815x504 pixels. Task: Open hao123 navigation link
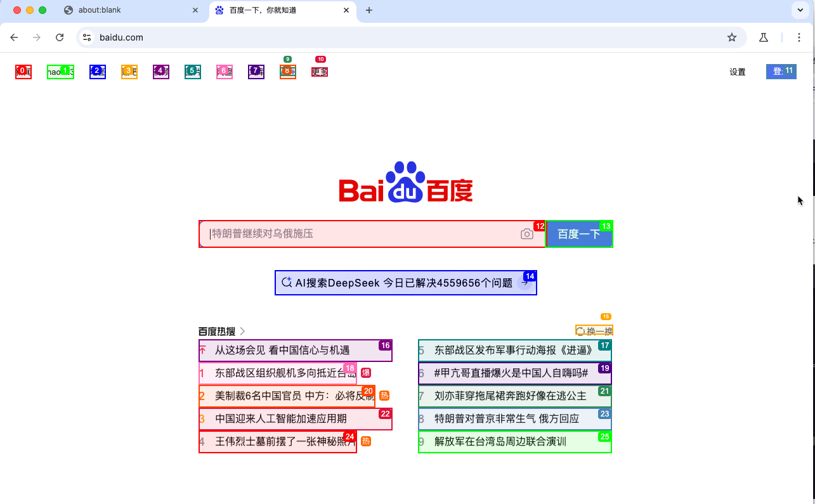[x=61, y=72]
